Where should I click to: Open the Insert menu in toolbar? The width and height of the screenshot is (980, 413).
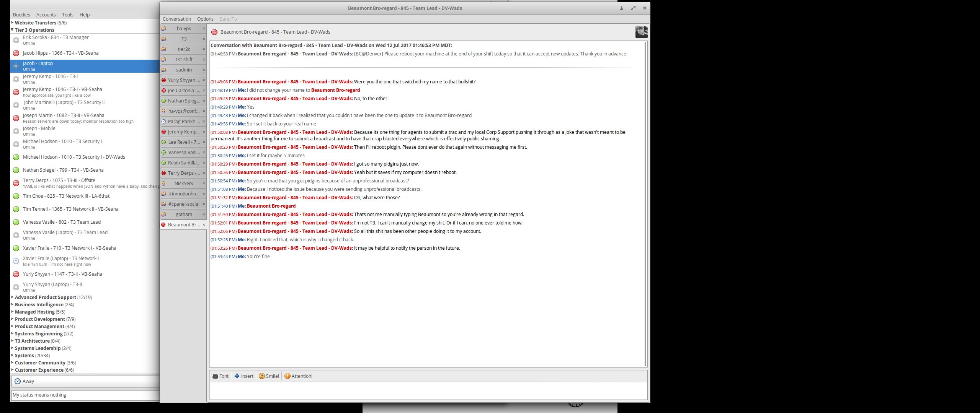coord(244,376)
